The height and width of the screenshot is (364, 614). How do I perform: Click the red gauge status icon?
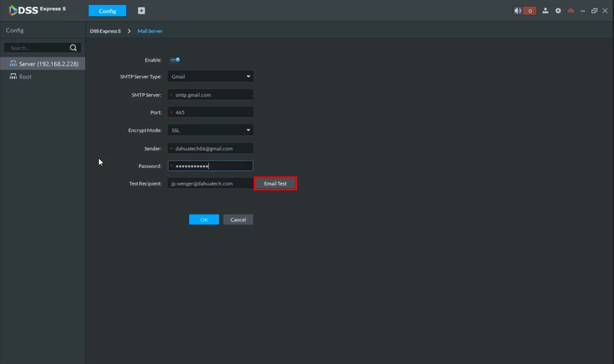point(571,11)
